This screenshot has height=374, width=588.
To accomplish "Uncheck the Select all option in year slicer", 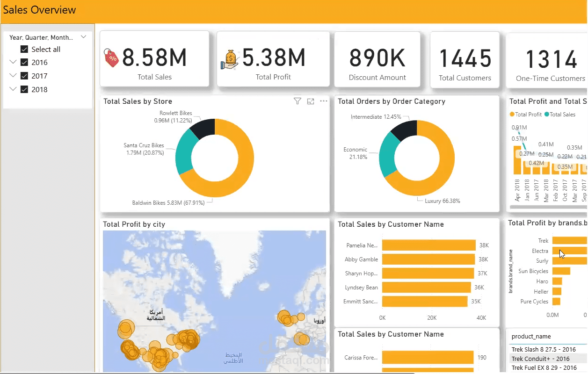I will click(24, 49).
